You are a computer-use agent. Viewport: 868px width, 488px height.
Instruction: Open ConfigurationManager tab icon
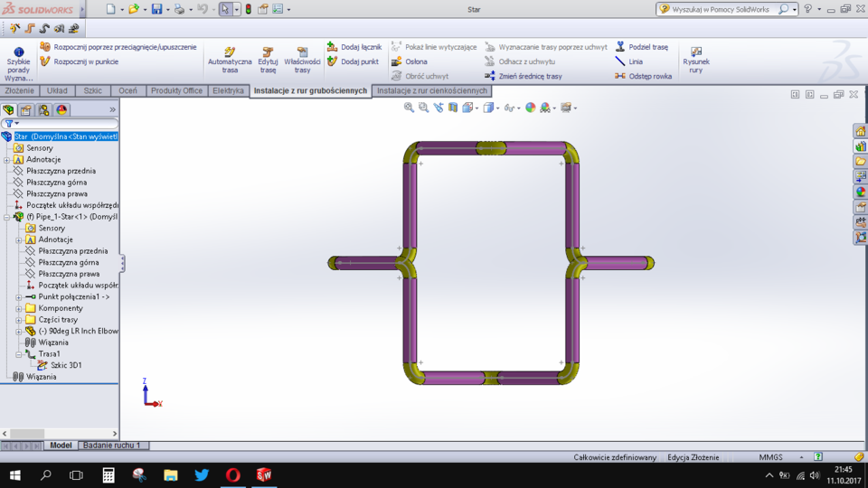coord(43,109)
